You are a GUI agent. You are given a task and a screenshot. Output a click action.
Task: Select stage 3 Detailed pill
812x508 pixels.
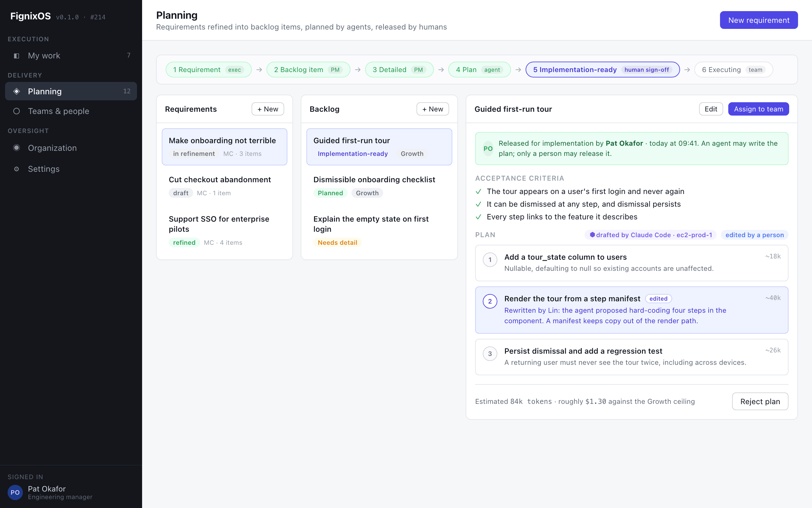pyautogui.click(x=399, y=70)
